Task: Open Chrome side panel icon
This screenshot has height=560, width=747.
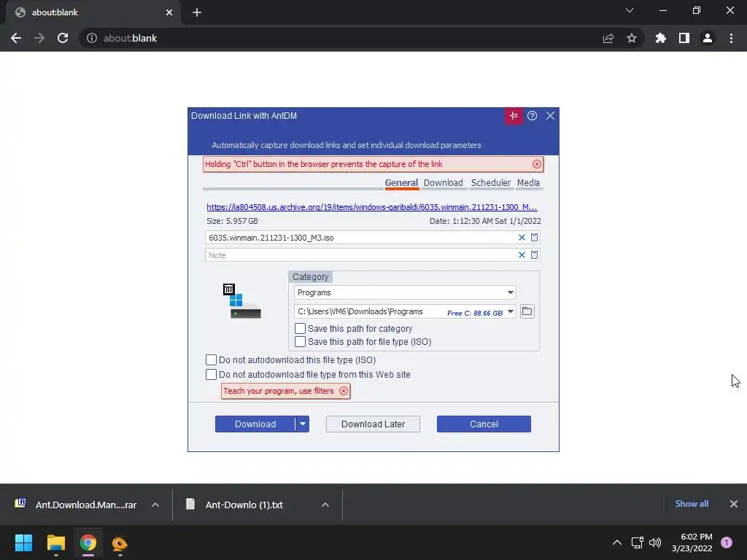Action: tap(684, 38)
